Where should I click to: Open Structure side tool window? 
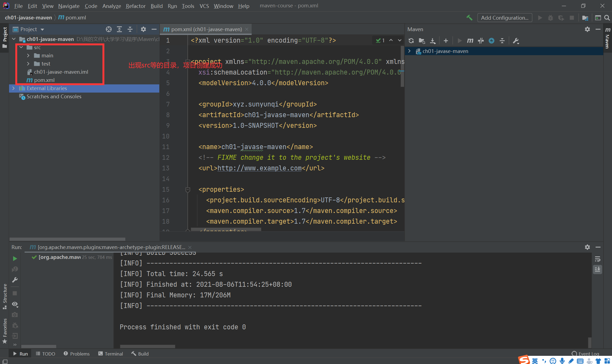coord(5,296)
